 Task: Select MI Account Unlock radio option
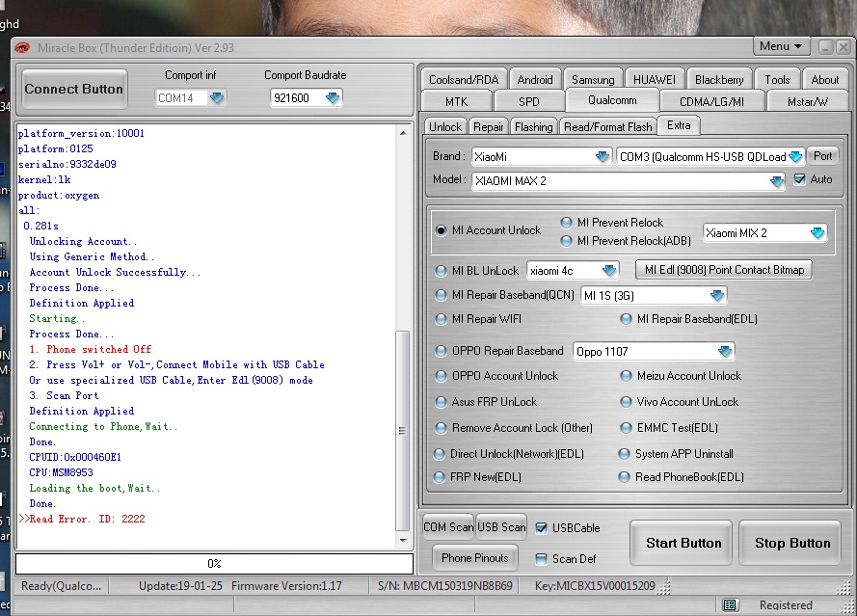[441, 230]
